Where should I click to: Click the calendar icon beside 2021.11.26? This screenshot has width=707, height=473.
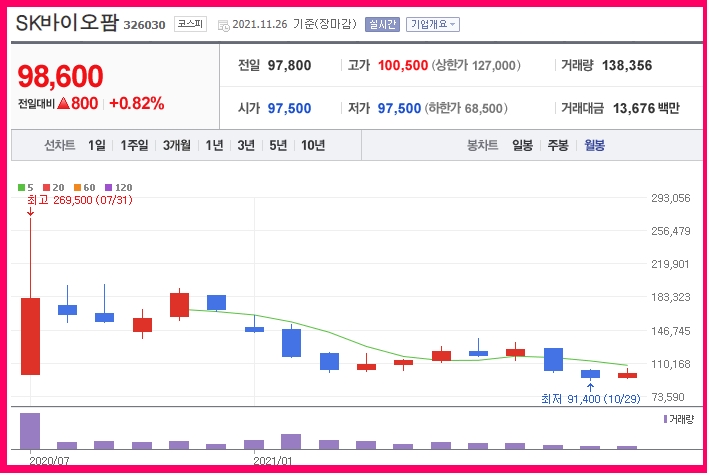coord(224,26)
